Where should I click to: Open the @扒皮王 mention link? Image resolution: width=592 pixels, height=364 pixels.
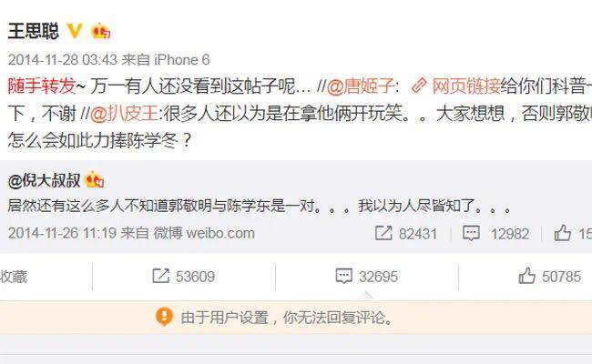point(124,113)
